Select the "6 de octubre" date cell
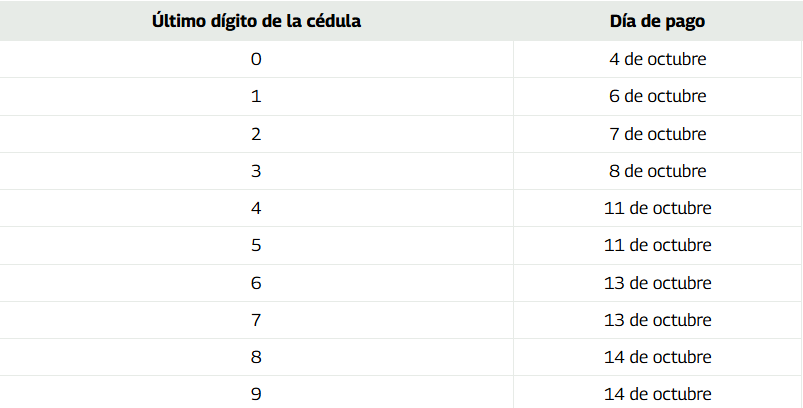 (x=657, y=96)
